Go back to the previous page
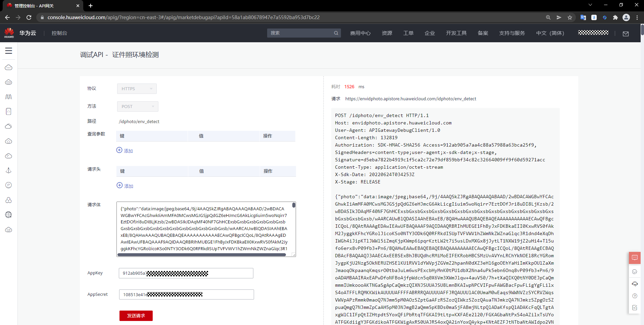Screen dimensions: 644x325 pos(7,17)
